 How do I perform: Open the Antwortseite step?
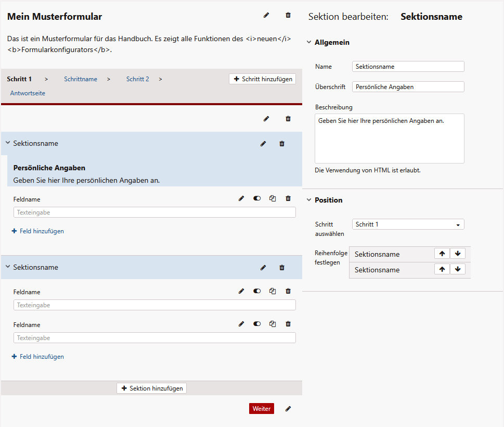28,93
